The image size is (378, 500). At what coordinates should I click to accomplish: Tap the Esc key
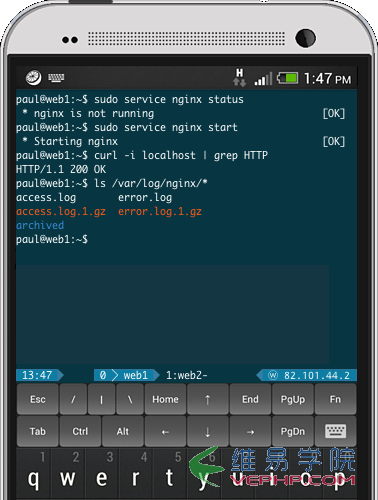point(38,399)
